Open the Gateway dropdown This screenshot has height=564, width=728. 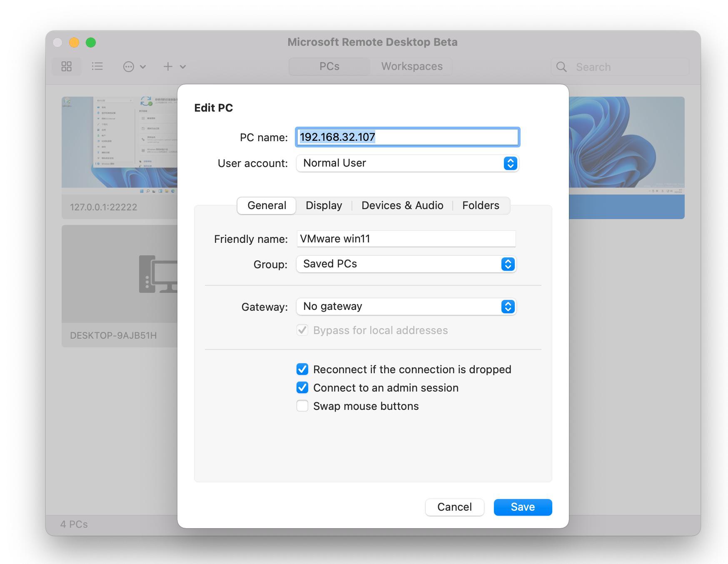406,307
